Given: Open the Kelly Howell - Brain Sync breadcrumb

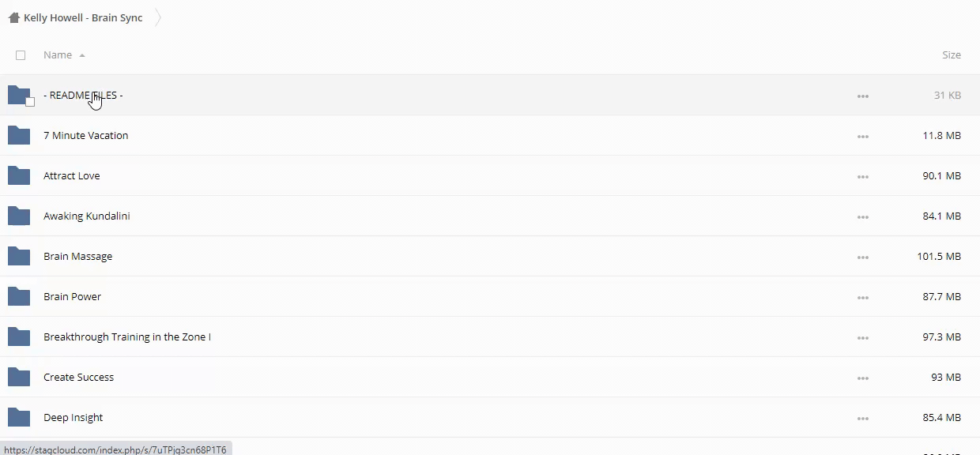Looking at the screenshot, I should tap(83, 17).
